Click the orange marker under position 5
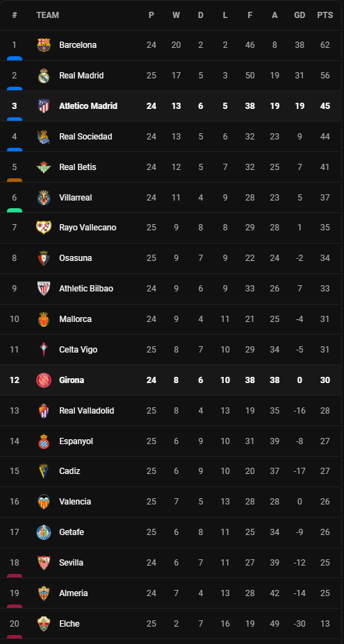The height and width of the screenshot is (644, 344). tap(15, 180)
